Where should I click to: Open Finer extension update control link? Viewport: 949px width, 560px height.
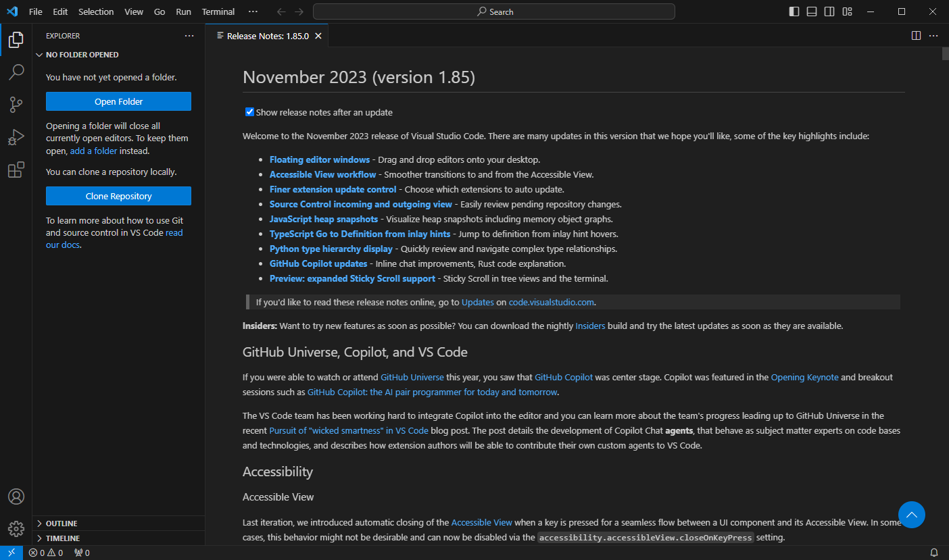coord(333,189)
